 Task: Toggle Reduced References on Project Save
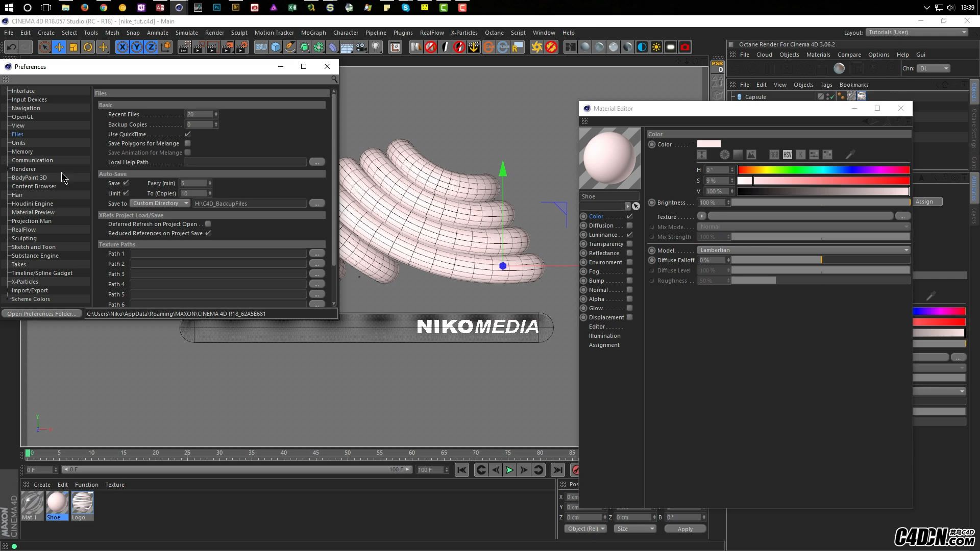(208, 233)
